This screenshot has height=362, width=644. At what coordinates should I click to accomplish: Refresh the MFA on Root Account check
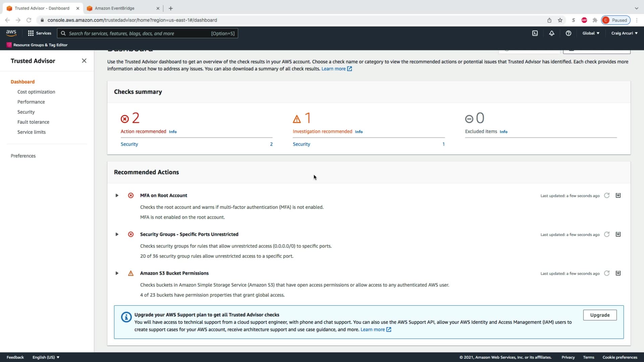pyautogui.click(x=606, y=195)
